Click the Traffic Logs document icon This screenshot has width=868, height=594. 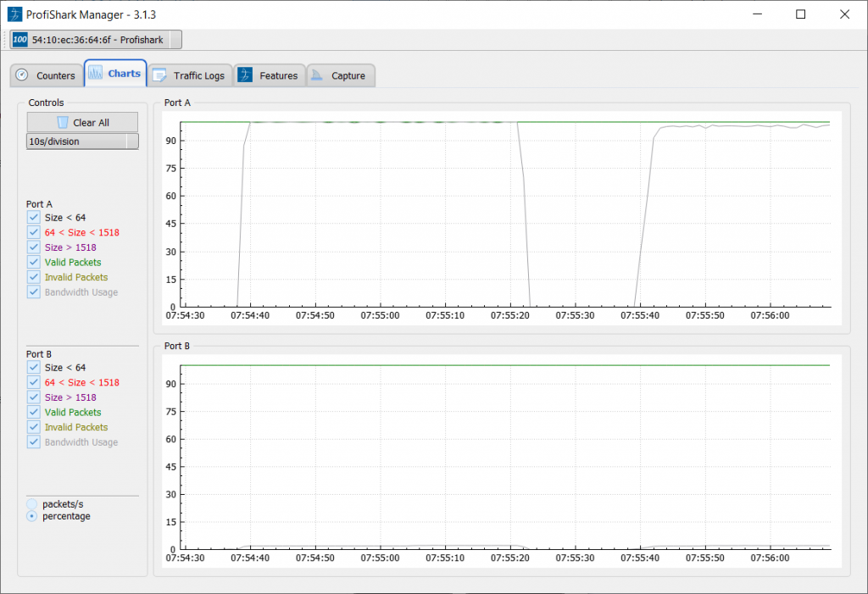(159, 75)
